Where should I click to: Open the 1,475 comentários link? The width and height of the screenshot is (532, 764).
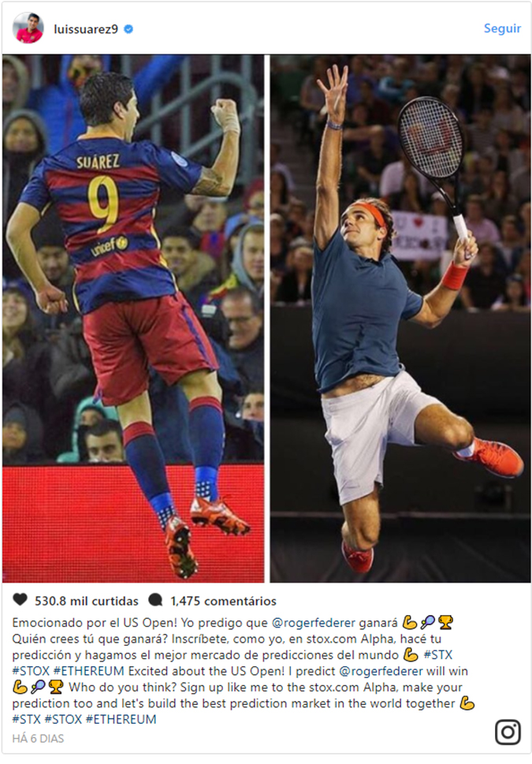tap(223, 601)
